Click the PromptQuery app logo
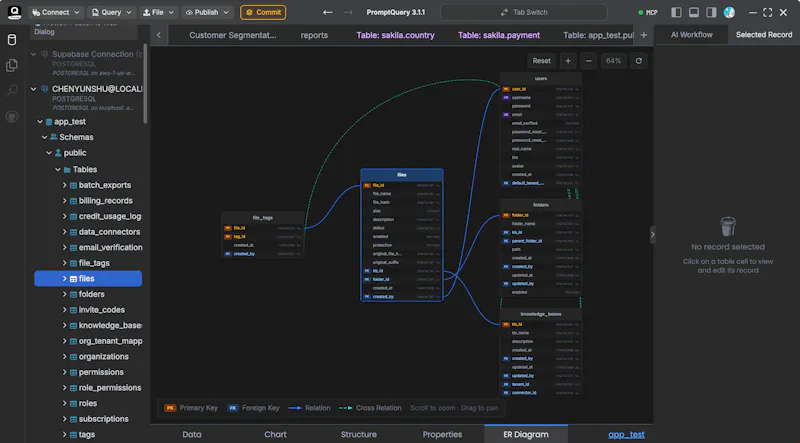Screen dimensions: 800x443 click(14, 12)
